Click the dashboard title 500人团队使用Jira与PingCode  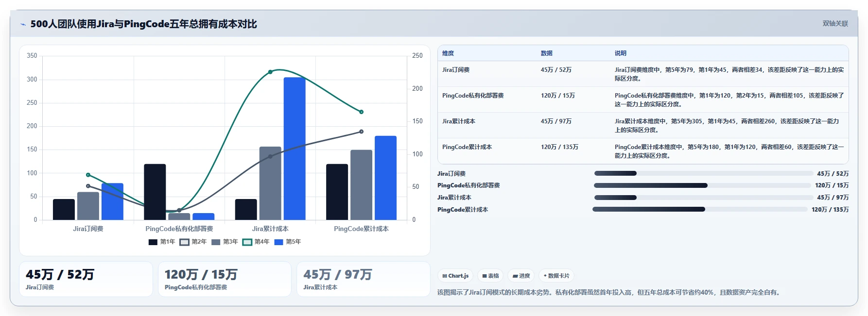pos(143,24)
